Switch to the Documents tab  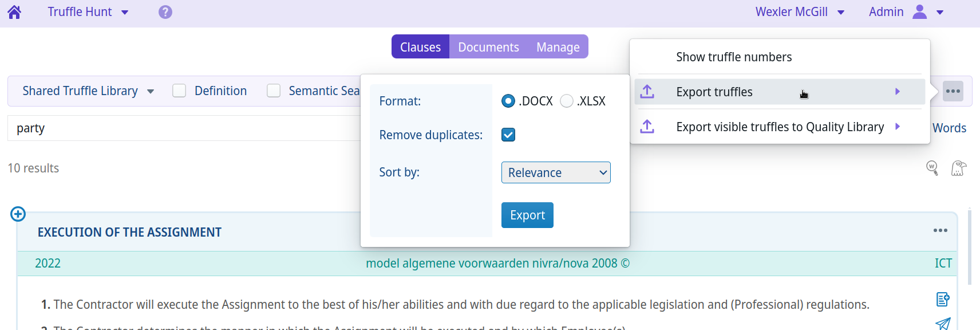point(488,47)
